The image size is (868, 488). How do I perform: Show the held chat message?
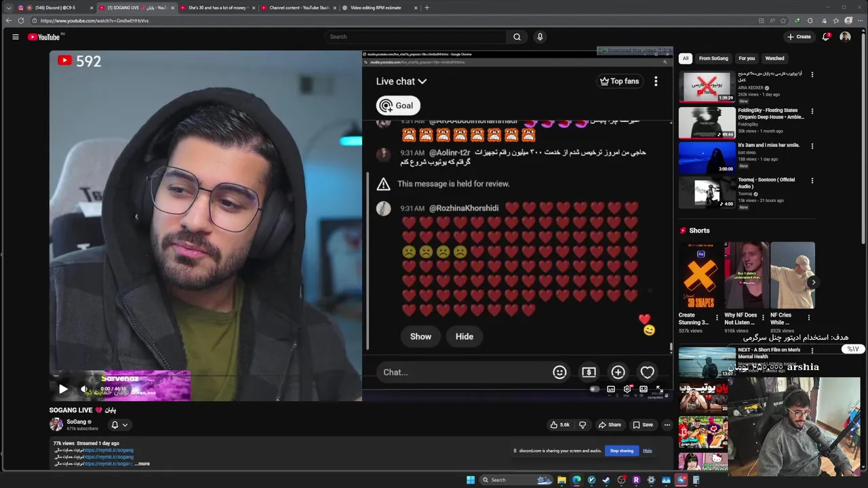tap(420, 336)
